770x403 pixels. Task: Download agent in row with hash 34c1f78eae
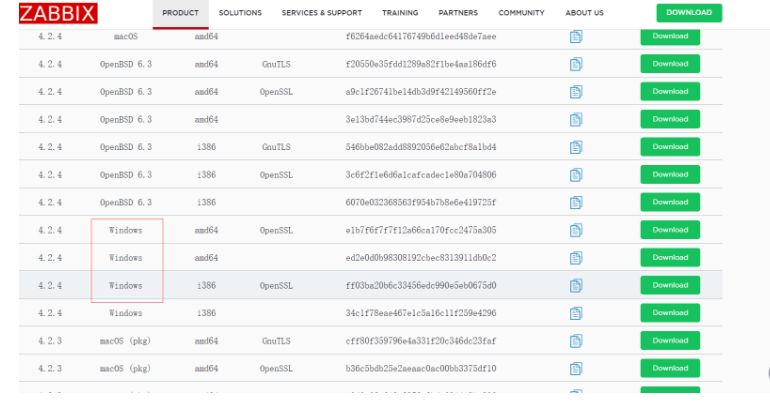[x=670, y=313]
